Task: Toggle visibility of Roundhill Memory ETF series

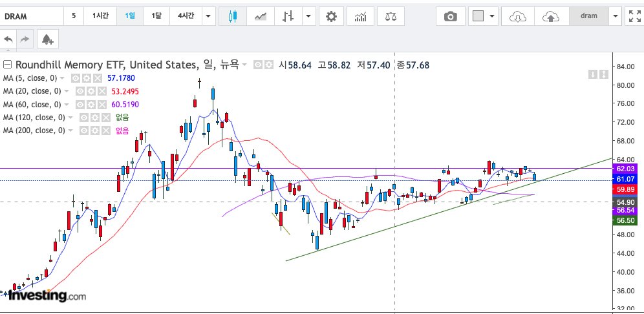Action: click(x=257, y=65)
